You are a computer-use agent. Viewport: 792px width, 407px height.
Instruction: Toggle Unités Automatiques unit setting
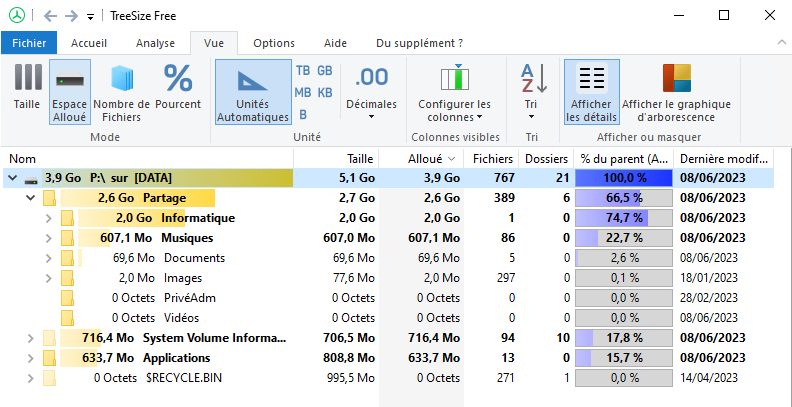[x=252, y=91]
